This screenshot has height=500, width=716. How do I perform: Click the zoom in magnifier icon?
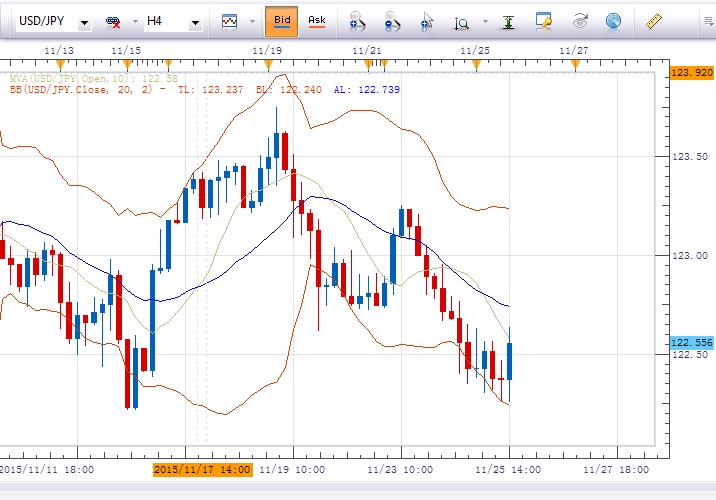click(357, 21)
